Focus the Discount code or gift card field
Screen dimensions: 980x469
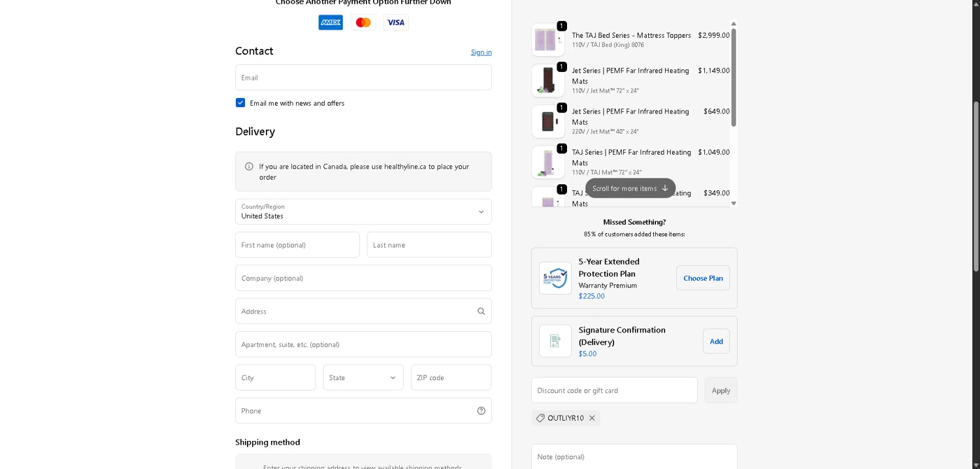[x=614, y=391]
